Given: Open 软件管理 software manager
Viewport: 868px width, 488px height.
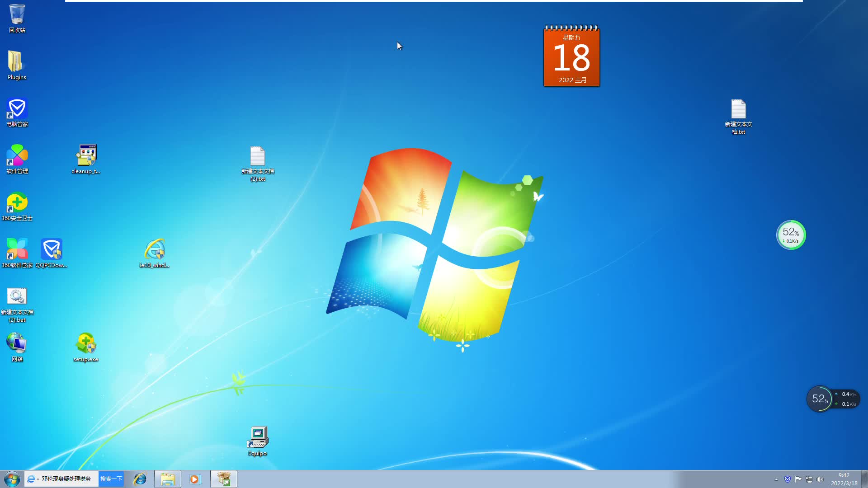Looking at the screenshot, I should [16, 156].
